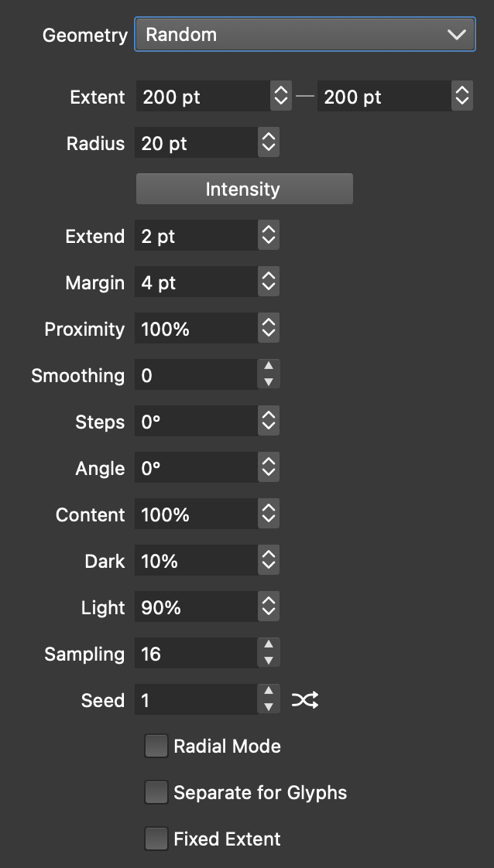
Task: Click the Dark field showing 10%
Action: click(197, 561)
